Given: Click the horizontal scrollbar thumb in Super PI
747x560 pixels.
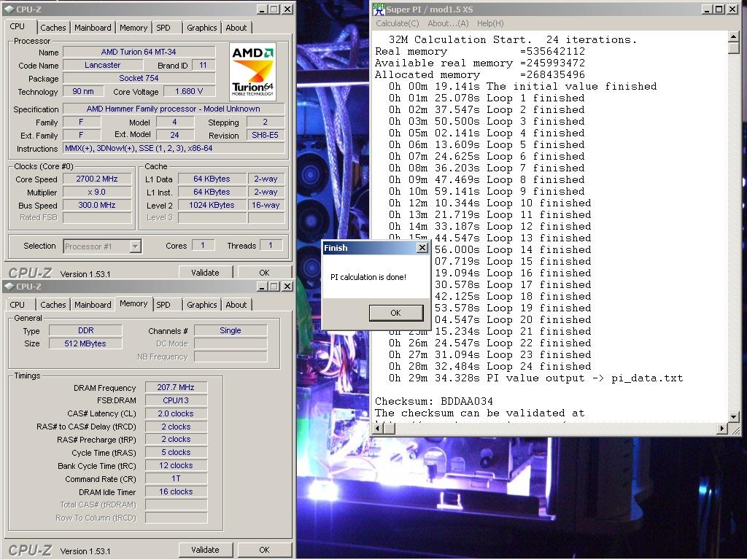Looking at the screenshot, I should click(390, 428).
